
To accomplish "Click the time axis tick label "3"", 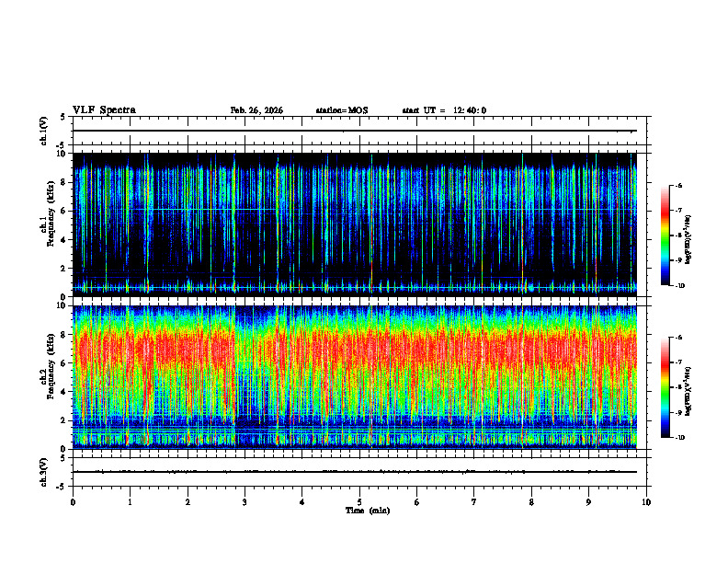I will click(x=245, y=502).
